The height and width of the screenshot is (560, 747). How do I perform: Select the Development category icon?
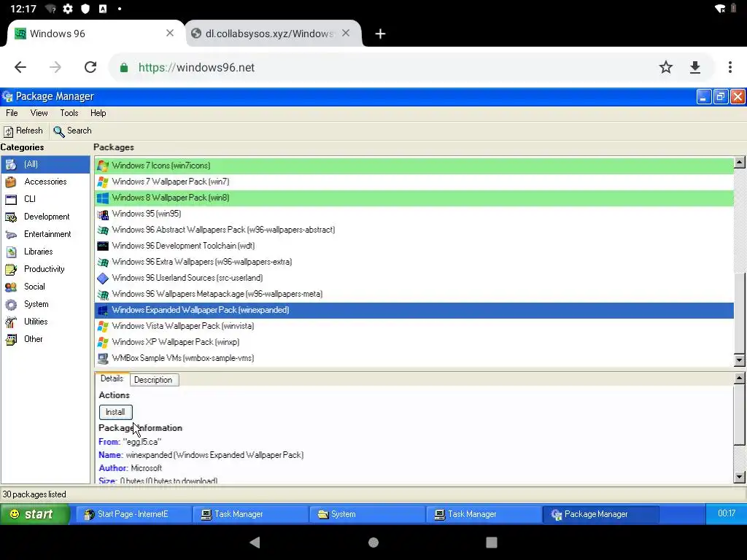[x=10, y=217]
